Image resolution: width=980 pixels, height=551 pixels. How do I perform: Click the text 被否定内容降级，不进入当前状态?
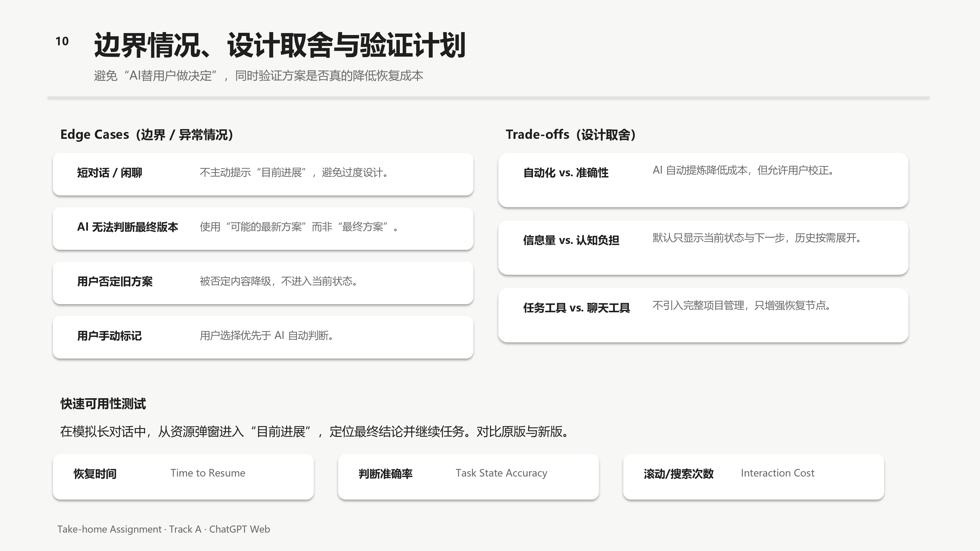point(279,281)
